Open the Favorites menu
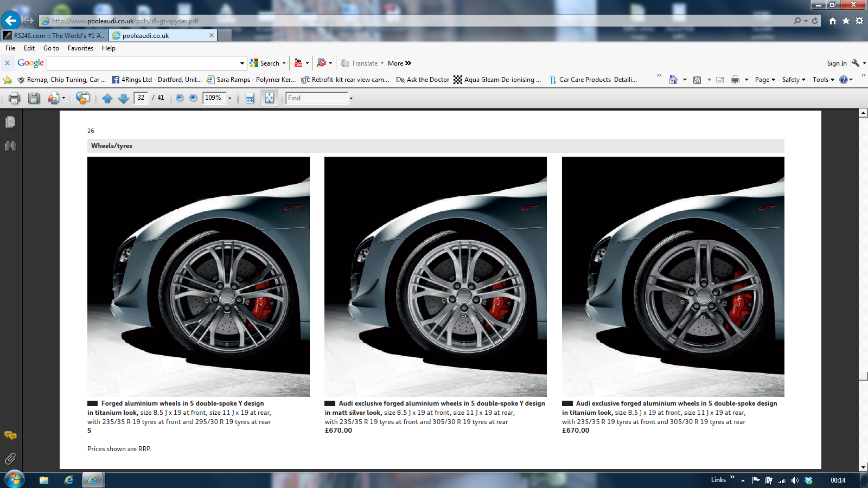Screen dimensions: 868x488 click(x=80, y=48)
